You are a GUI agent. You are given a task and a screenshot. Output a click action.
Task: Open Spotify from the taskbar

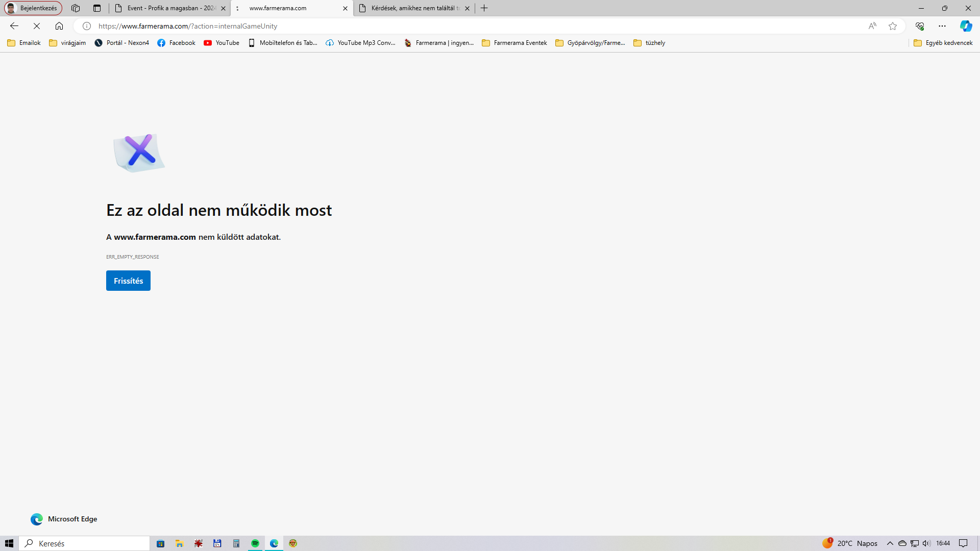(255, 543)
